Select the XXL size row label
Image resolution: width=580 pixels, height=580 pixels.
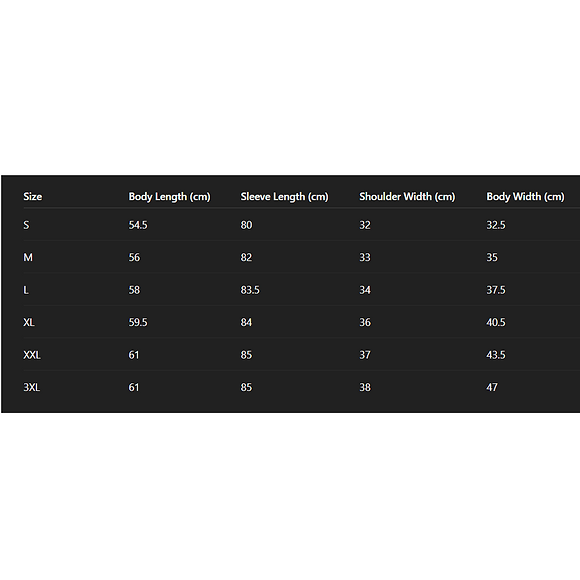tap(32, 355)
